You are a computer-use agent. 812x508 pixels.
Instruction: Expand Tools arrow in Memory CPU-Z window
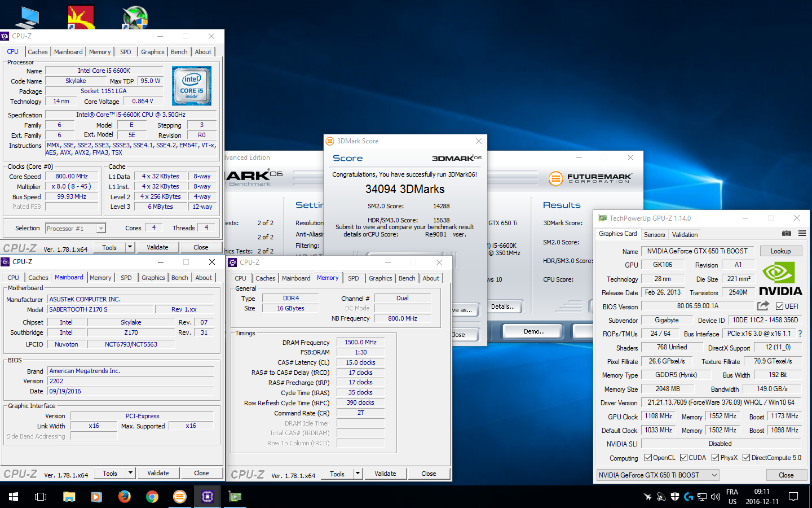click(x=358, y=474)
